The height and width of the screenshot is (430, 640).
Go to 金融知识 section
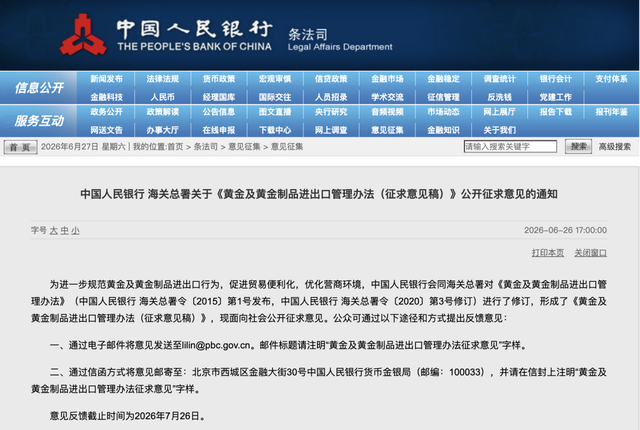point(444,130)
